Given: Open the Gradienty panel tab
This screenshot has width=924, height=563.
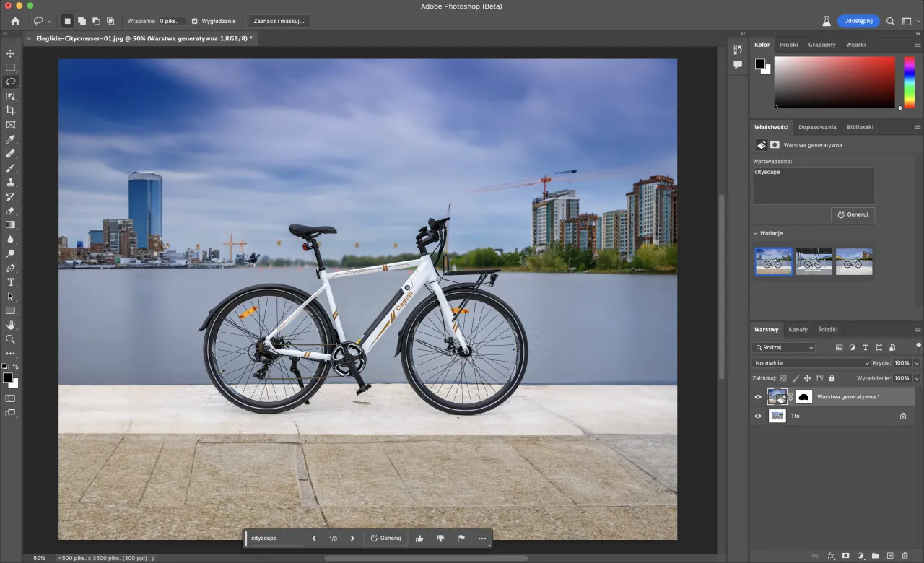Looking at the screenshot, I should [x=821, y=44].
